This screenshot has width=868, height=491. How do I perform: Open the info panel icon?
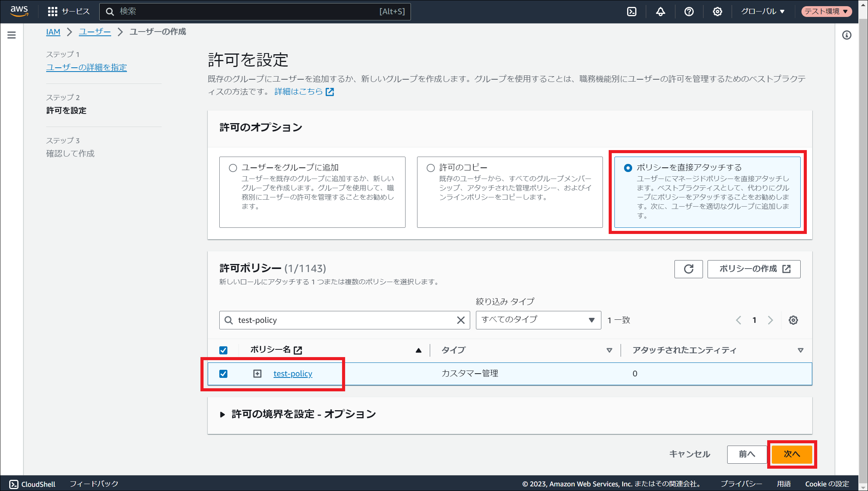846,35
